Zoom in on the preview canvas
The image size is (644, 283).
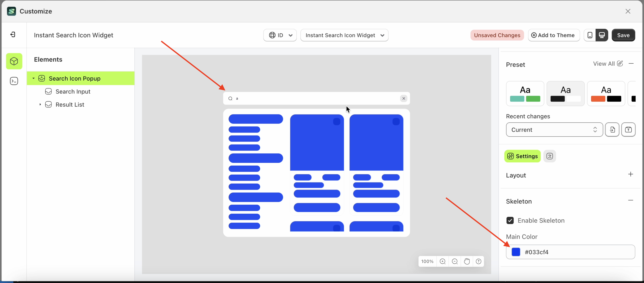pyautogui.click(x=443, y=261)
